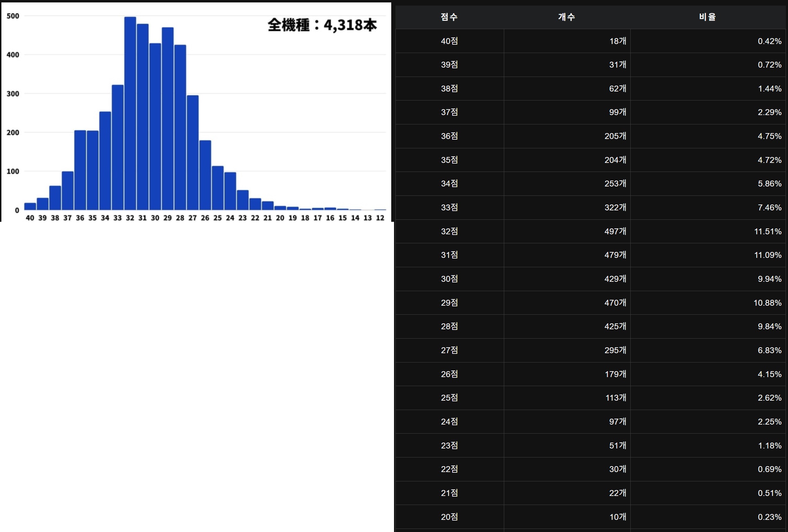The image size is (788, 532).
Task: Click the histogram bar for score 27
Action: (x=193, y=153)
